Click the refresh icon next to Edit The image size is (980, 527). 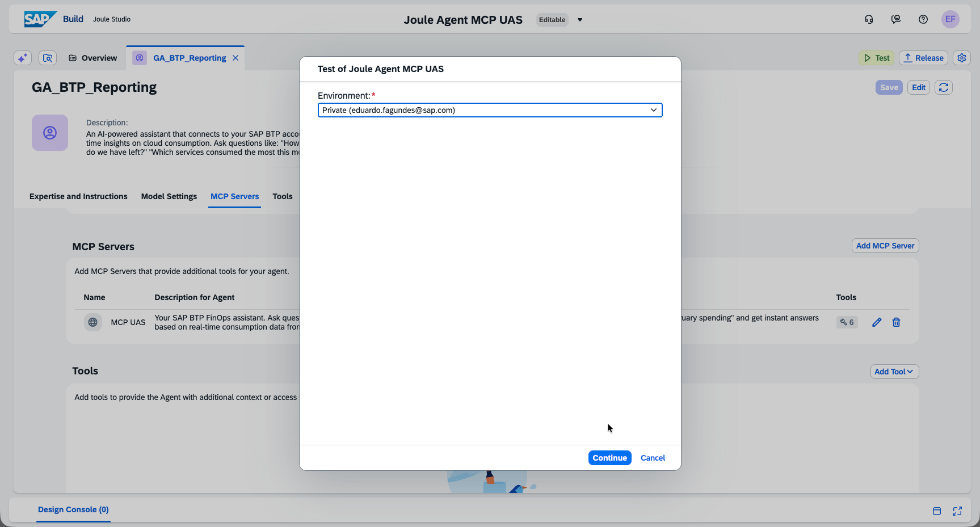pyautogui.click(x=944, y=87)
